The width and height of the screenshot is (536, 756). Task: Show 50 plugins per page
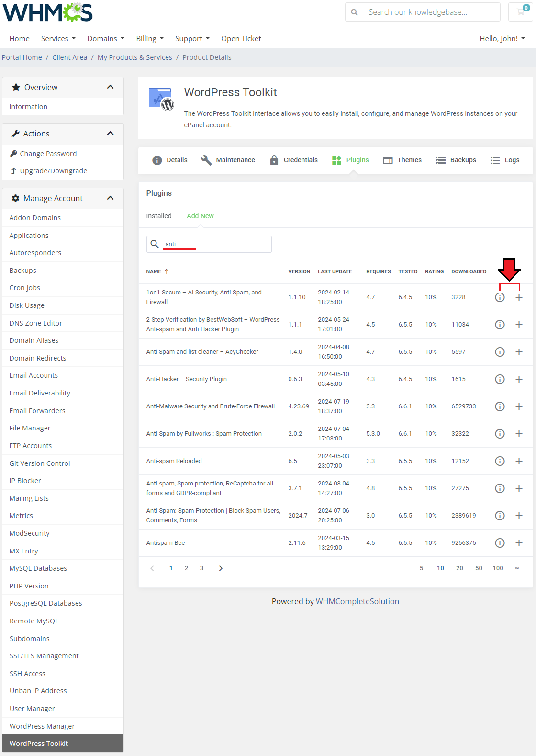[479, 568]
